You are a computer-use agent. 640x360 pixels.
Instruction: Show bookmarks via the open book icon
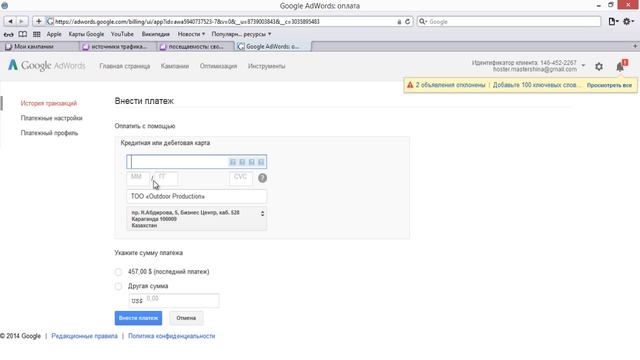(x=23, y=34)
